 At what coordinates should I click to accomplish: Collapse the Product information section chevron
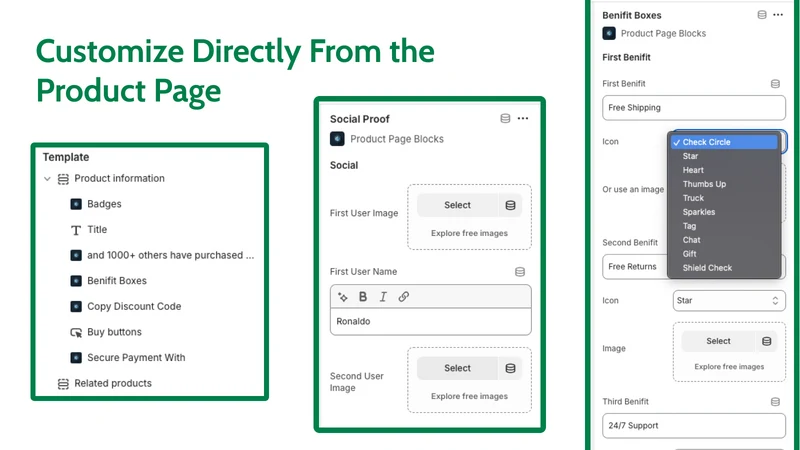(x=47, y=179)
